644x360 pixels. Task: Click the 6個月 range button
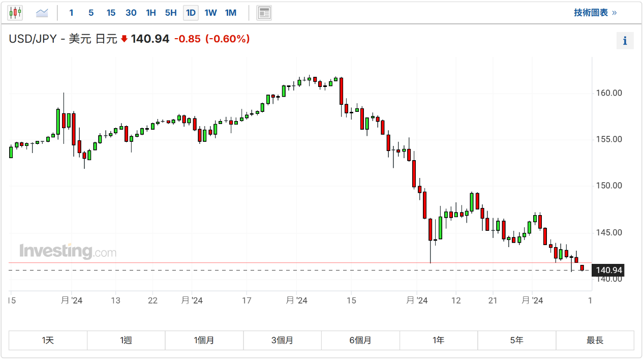coord(360,340)
